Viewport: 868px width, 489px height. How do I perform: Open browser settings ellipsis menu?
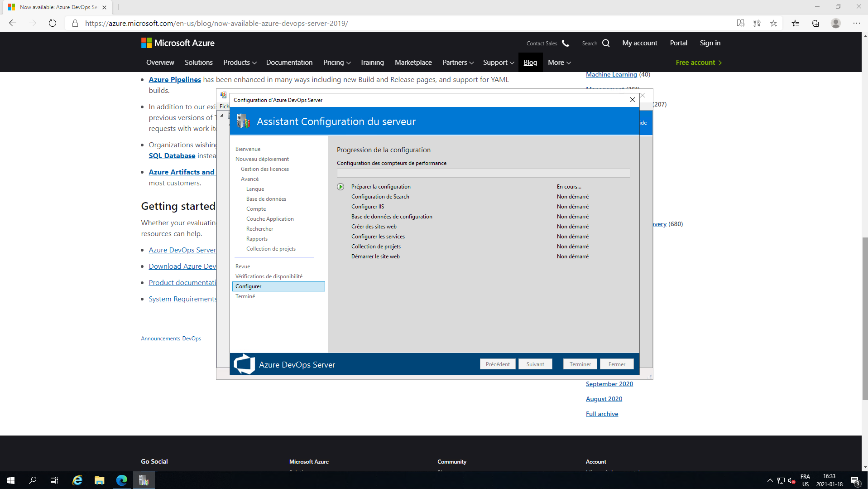pyautogui.click(x=856, y=23)
